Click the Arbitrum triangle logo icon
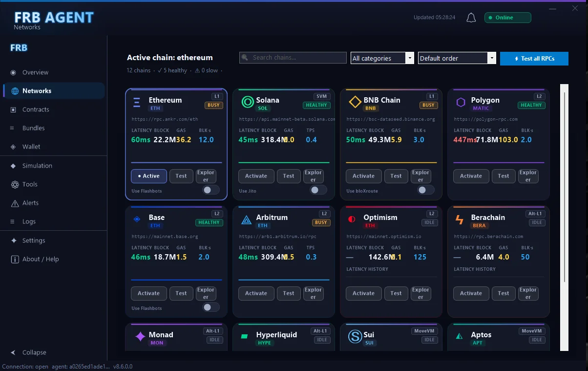Image resolution: width=588 pixels, height=371 pixels. pos(247,220)
